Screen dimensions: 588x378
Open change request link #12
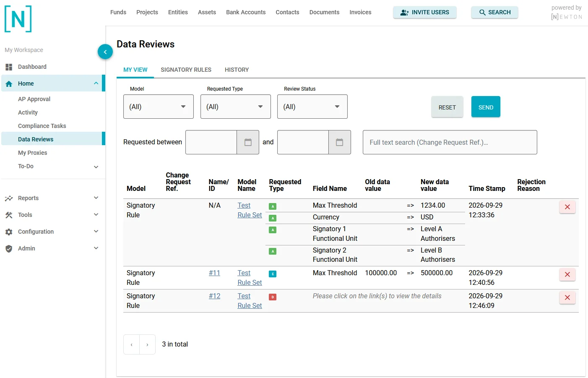point(214,296)
